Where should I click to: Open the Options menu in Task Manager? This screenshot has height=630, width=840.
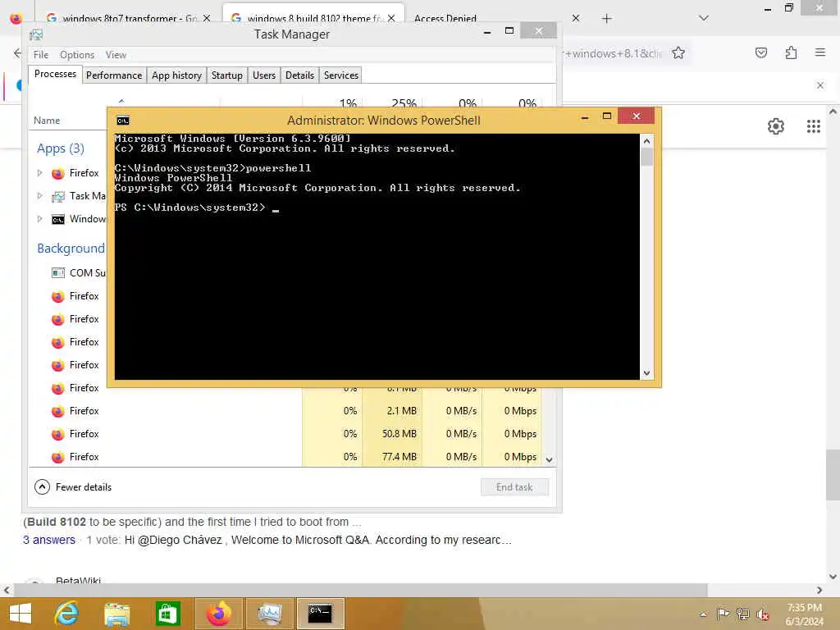pos(77,55)
